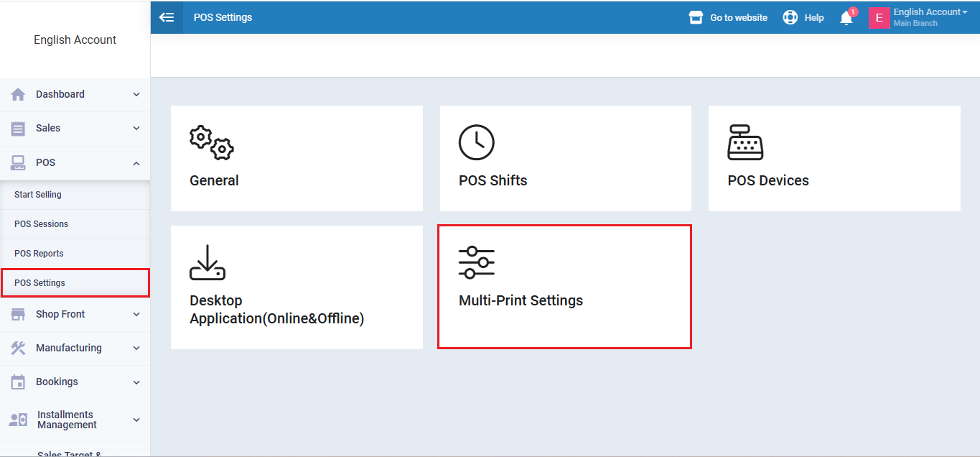Click the POS Devices cash register icon

(x=745, y=142)
